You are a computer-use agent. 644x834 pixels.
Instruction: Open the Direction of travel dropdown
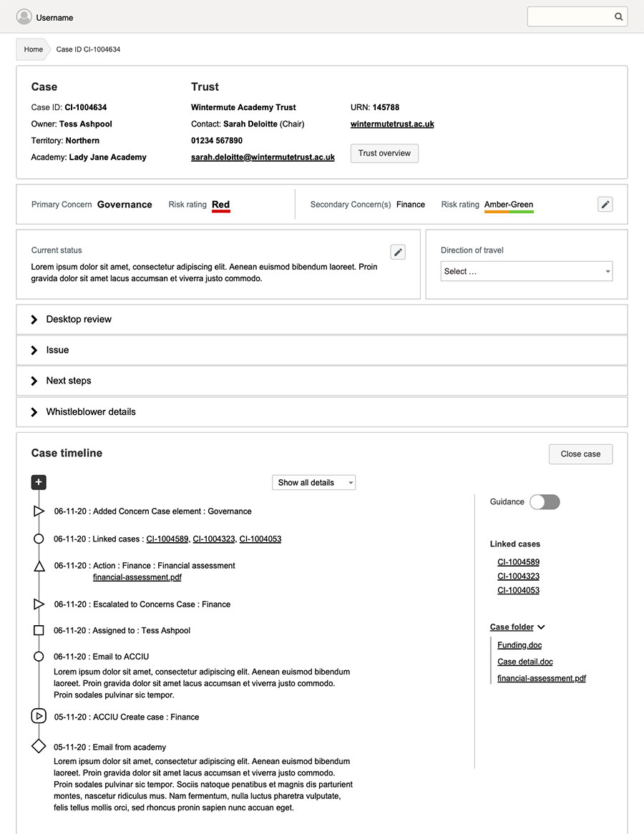(x=526, y=271)
